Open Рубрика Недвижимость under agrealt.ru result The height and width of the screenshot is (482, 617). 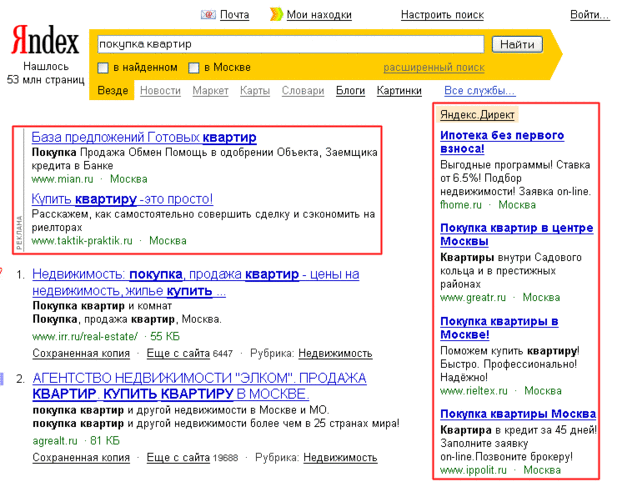(x=340, y=458)
